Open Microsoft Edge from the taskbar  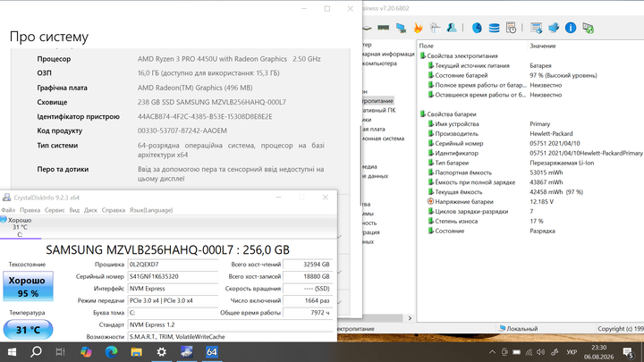[x=111, y=352]
